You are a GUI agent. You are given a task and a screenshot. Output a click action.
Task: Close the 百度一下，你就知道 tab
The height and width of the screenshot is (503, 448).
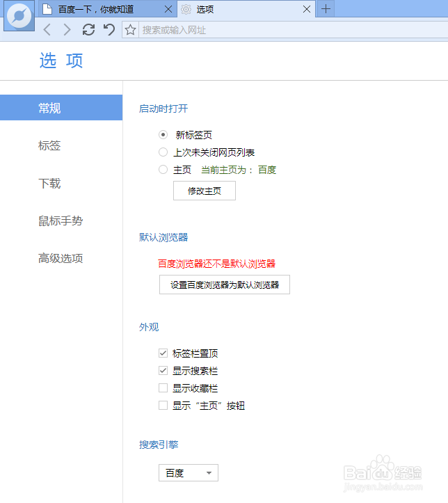coord(168,9)
